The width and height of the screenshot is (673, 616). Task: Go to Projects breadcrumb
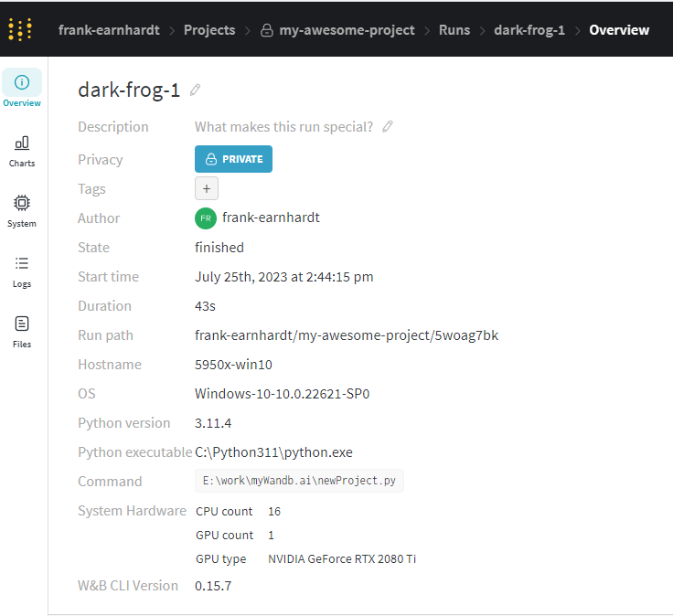click(x=209, y=30)
